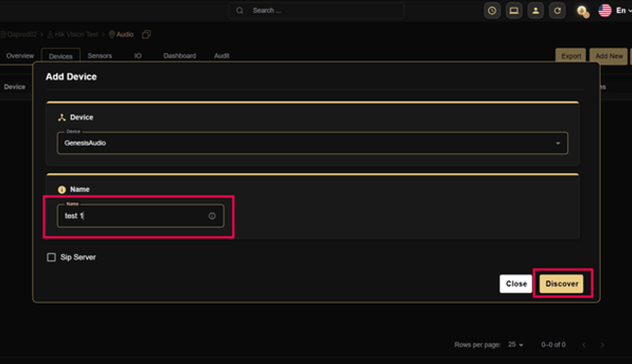Switch to the Sensors tab
The width and height of the screenshot is (632, 364).
pyautogui.click(x=100, y=56)
